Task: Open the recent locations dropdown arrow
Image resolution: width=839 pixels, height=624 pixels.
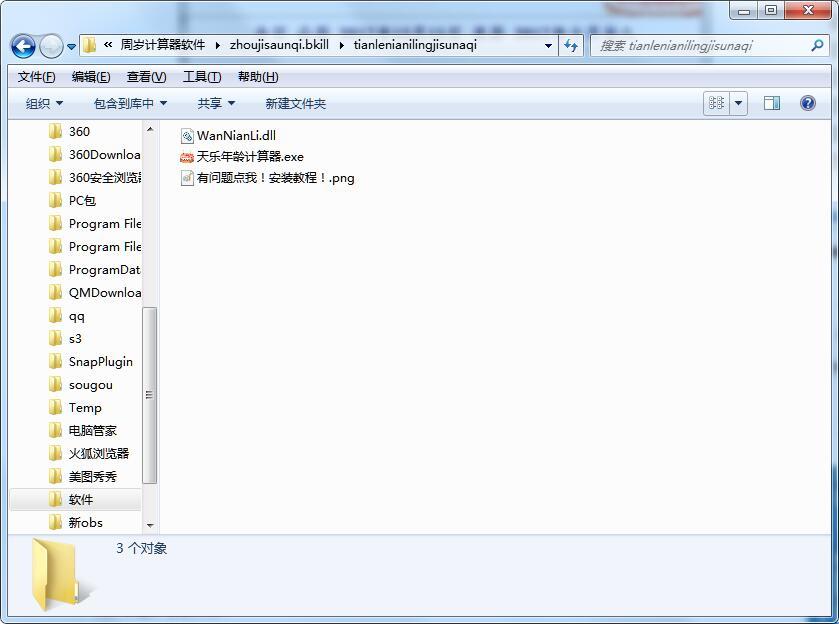Action: [71, 47]
